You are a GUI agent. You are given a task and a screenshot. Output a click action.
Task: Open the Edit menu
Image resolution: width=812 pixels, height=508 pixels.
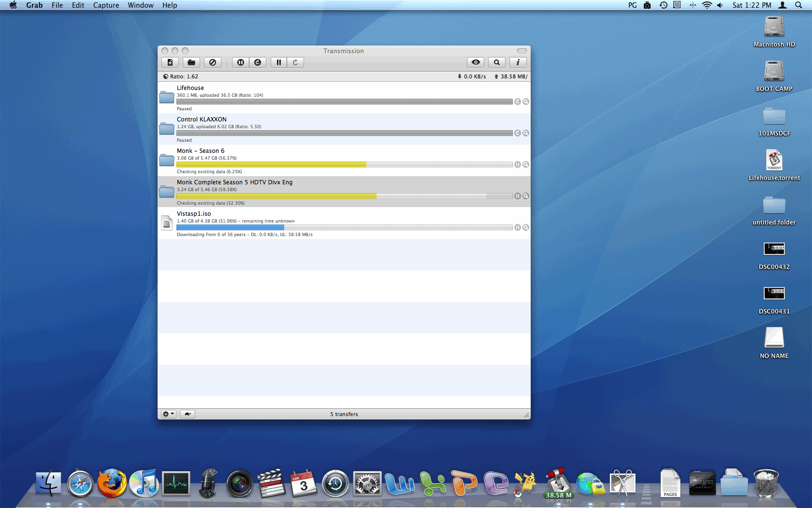(78, 5)
